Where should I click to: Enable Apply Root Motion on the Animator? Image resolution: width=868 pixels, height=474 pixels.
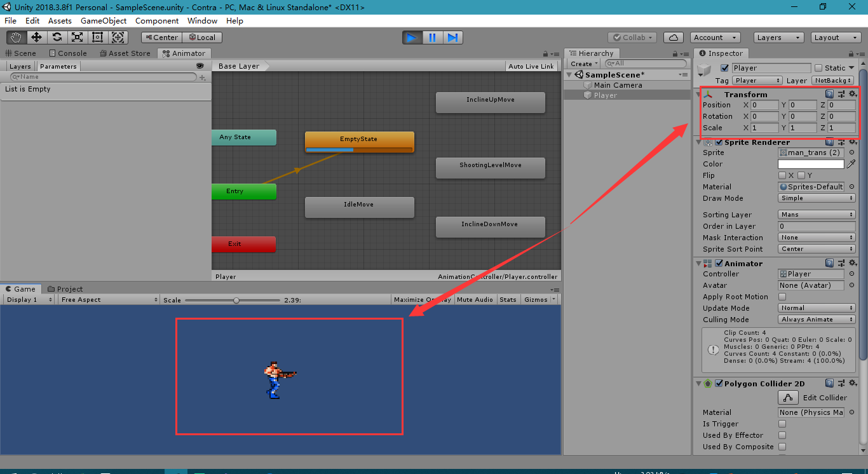click(782, 296)
